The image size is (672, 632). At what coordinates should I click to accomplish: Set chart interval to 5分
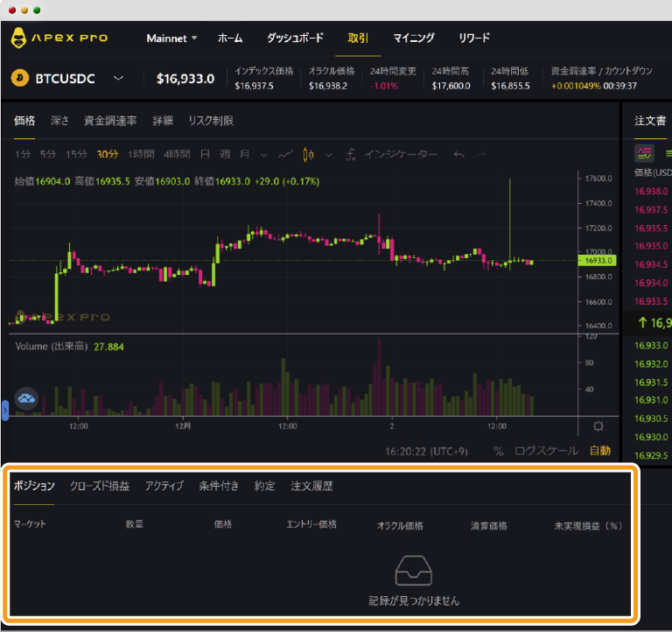click(48, 154)
